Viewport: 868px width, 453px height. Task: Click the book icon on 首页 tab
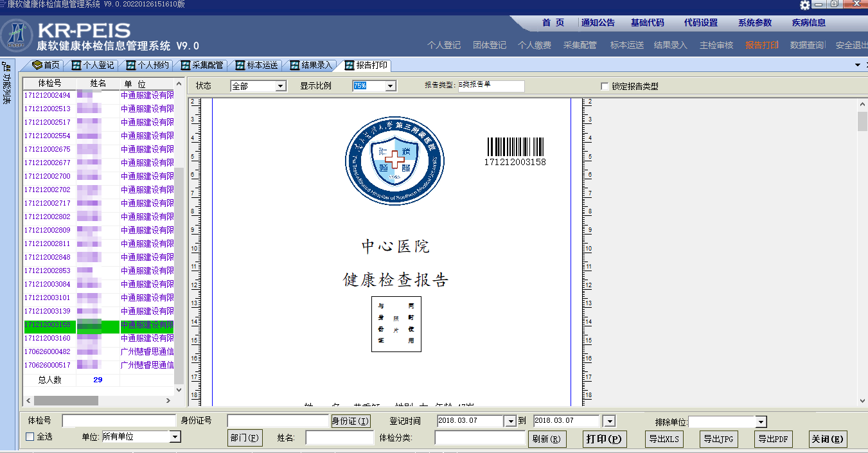click(37, 66)
